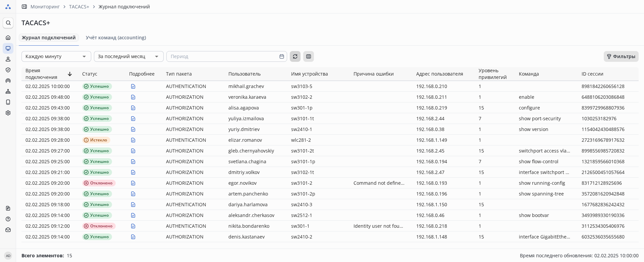
Task: Toggle the sidebar panel icon in breadcrumb
Action: (24, 7)
